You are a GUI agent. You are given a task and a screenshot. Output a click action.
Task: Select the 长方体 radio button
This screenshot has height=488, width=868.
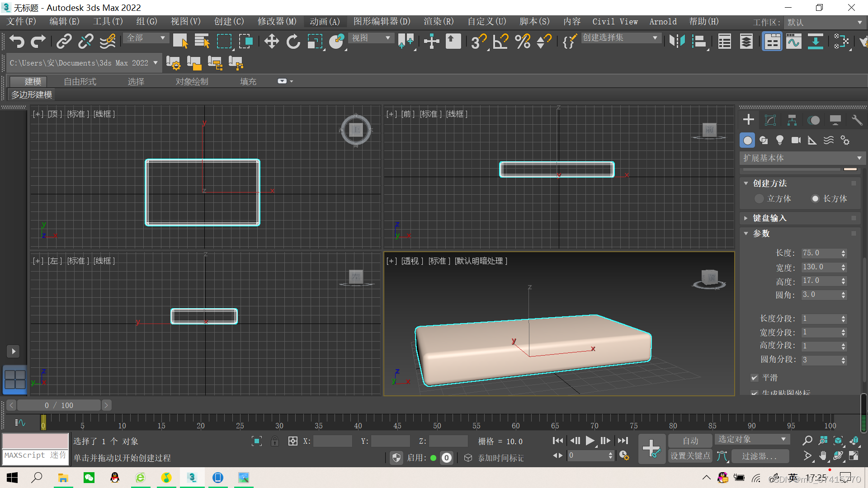tap(815, 199)
